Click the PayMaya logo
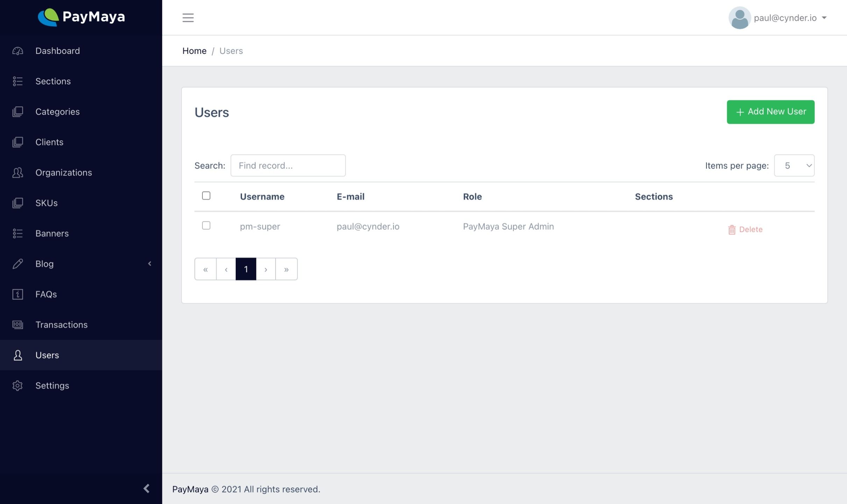Image resolution: width=847 pixels, height=504 pixels. point(81,17)
